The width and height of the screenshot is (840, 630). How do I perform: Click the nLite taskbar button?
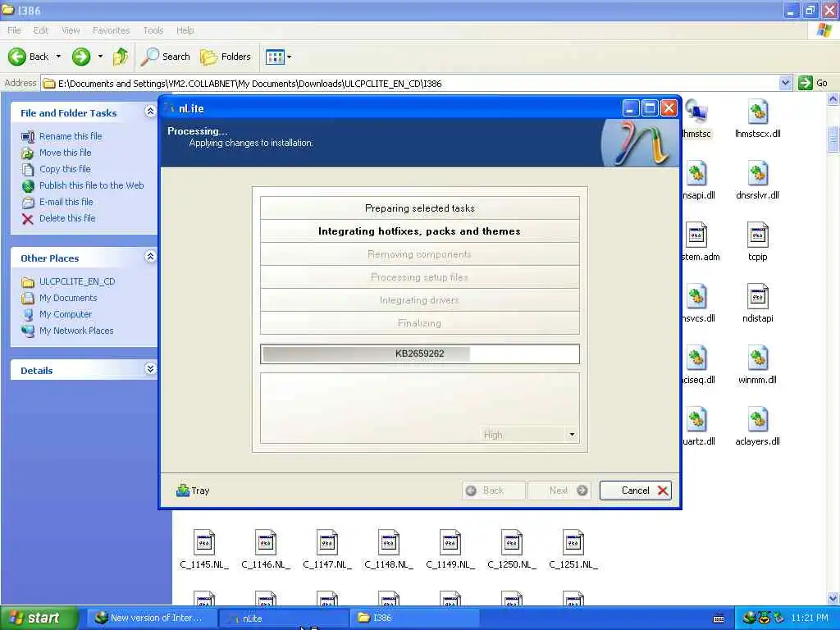click(x=284, y=618)
